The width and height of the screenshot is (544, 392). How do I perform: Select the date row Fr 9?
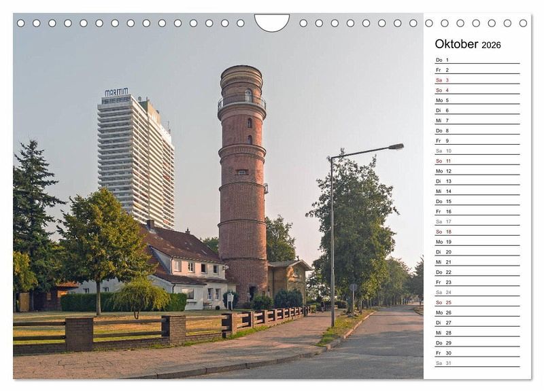coord(477,141)
